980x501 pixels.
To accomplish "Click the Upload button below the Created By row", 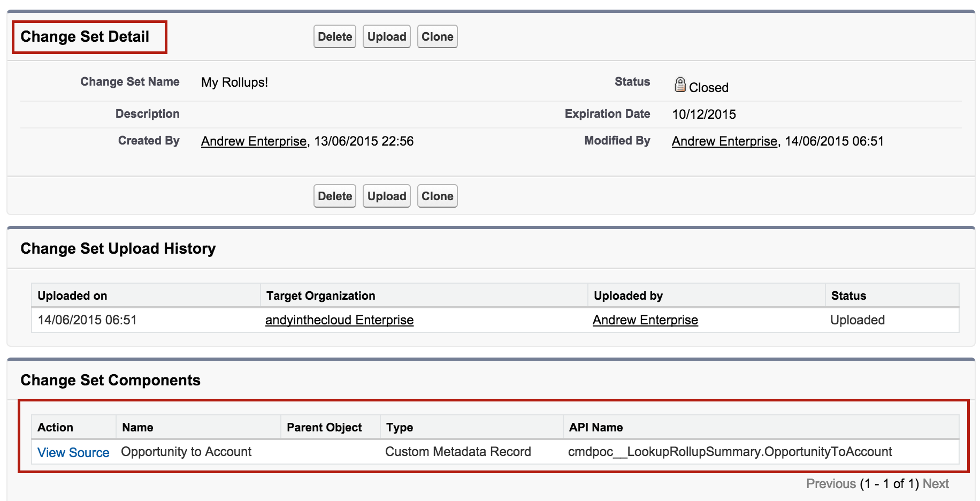I will (386, 196).
